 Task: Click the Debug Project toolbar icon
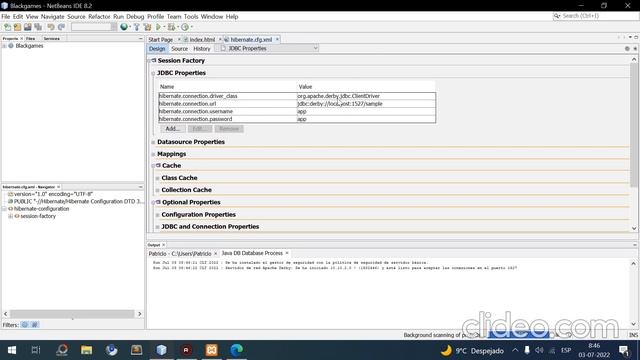pyautogui.click(x=171, y=27)
